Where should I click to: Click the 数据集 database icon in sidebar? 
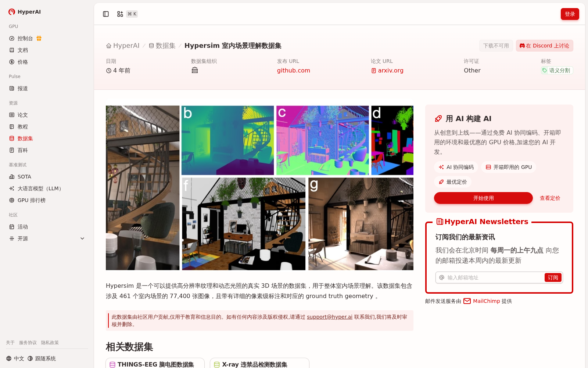pos(12,138)
